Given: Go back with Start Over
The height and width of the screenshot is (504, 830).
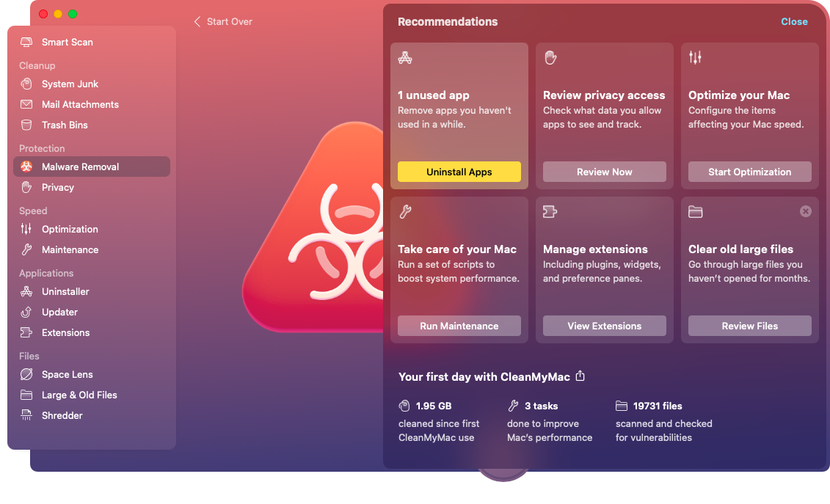Looking at the screenshot, I should pos(223,22).
